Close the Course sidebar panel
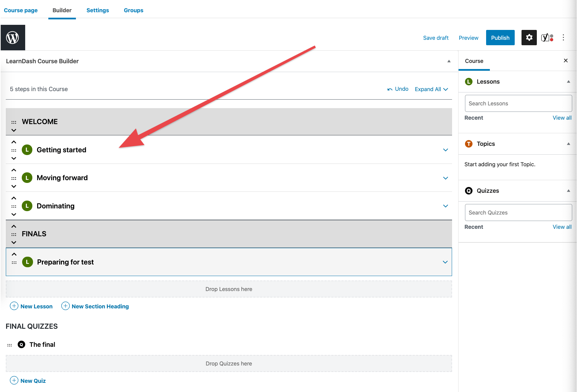Image resolution: width=577 pixels, height=392 pixels. (566, 61)
